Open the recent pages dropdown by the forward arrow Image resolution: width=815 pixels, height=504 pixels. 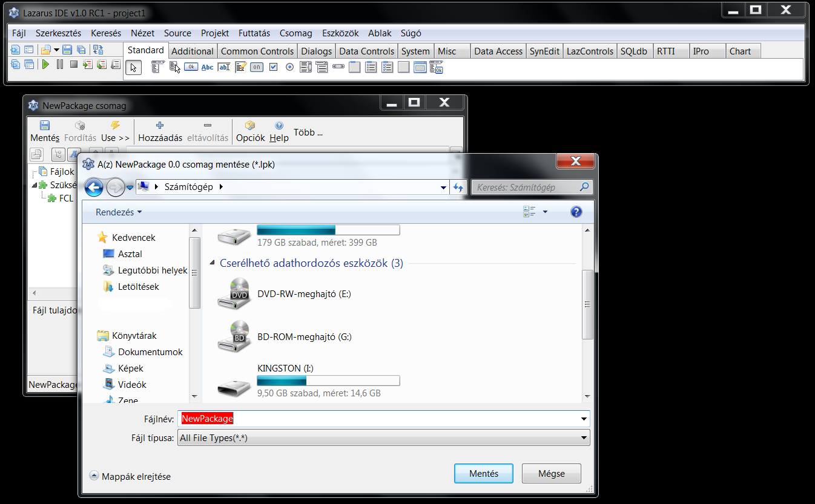pos(130,188)
